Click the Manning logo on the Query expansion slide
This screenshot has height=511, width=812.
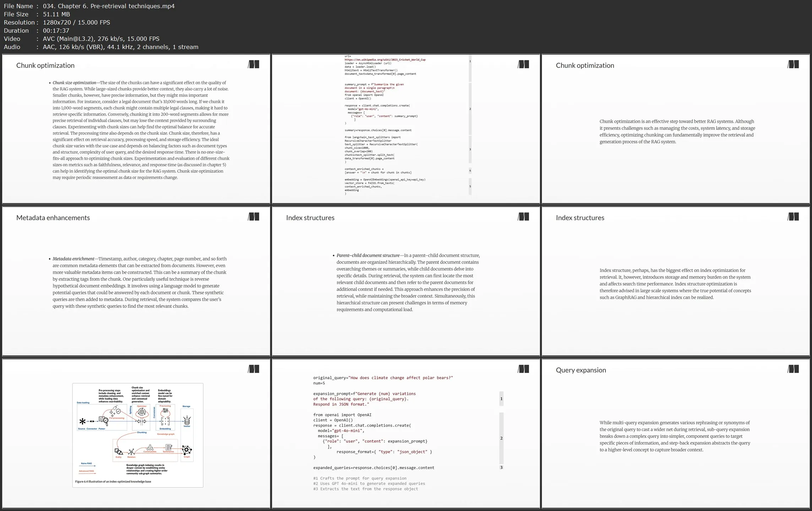pos(793,369)
